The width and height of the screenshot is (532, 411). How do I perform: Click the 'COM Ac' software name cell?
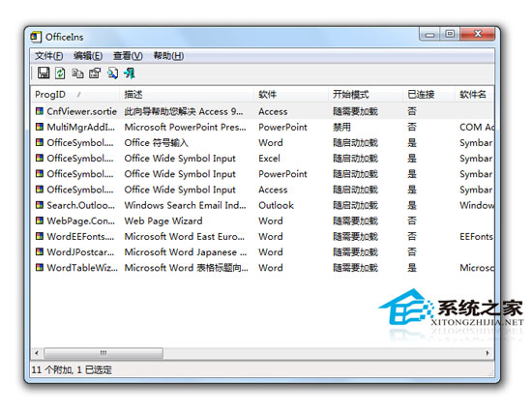477,127
